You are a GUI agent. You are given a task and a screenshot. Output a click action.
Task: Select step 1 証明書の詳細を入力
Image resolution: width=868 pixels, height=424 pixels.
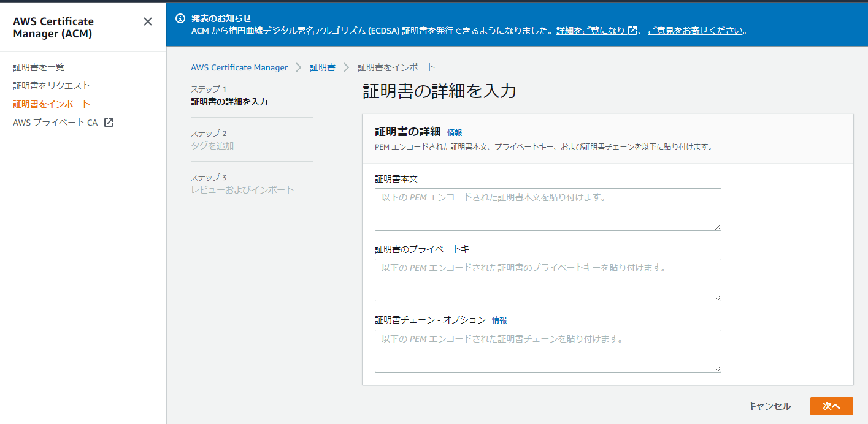point(229,102)
